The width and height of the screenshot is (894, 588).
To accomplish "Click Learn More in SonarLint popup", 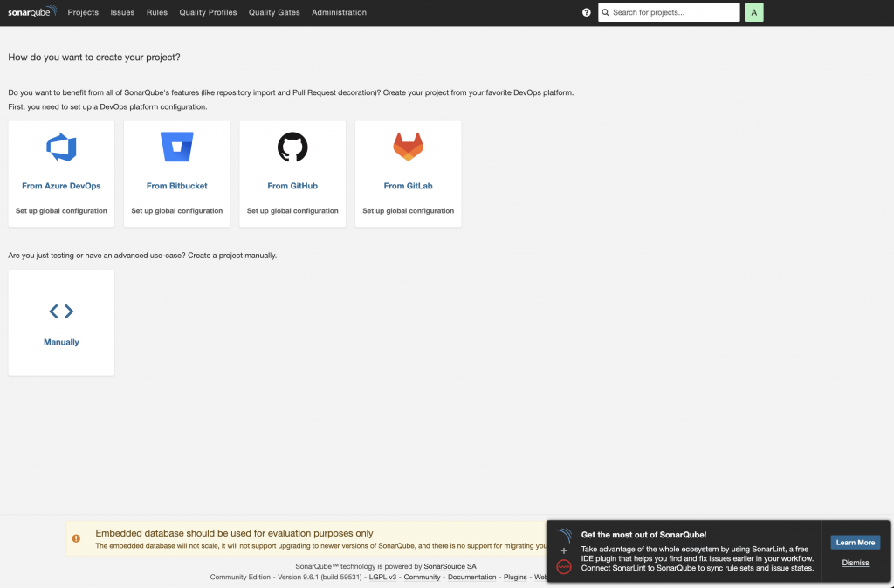I will [856, 543].
